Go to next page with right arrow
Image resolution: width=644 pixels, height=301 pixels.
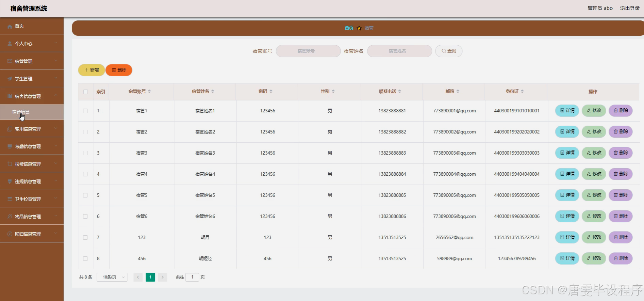tap(163, 277)
